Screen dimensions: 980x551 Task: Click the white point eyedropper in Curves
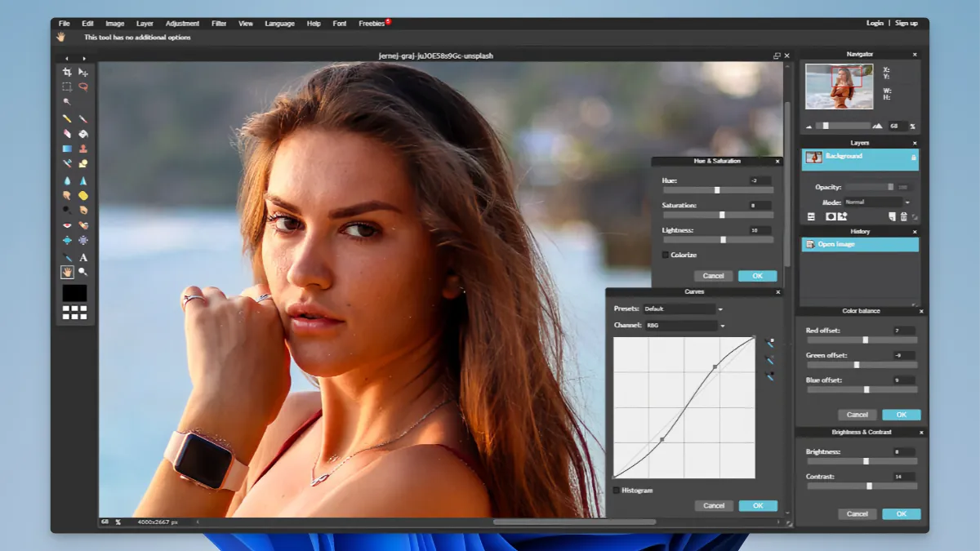769,343
